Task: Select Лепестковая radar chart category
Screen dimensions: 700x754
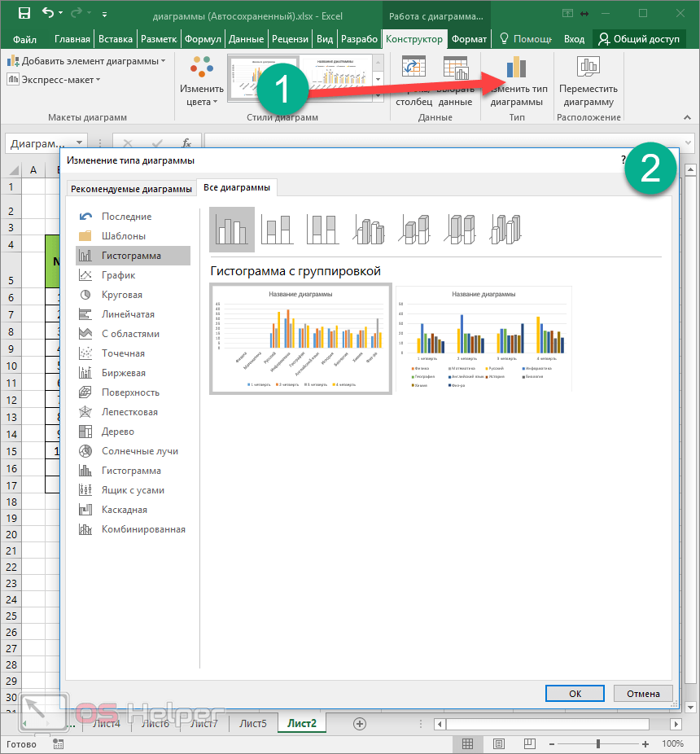Action: [x=129, y=412]
